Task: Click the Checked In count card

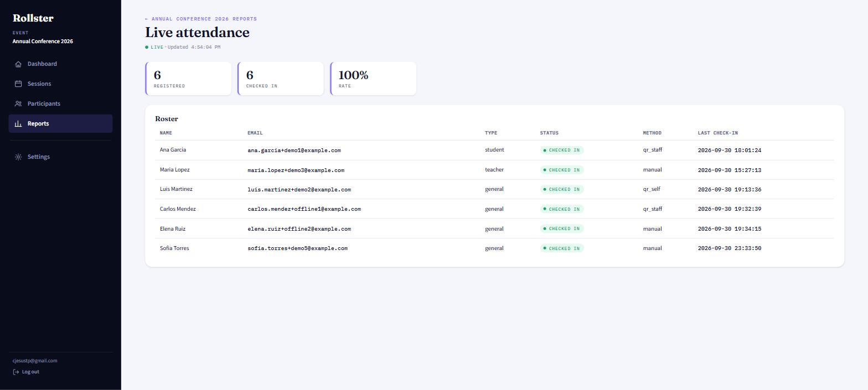Action: (281, 79)
